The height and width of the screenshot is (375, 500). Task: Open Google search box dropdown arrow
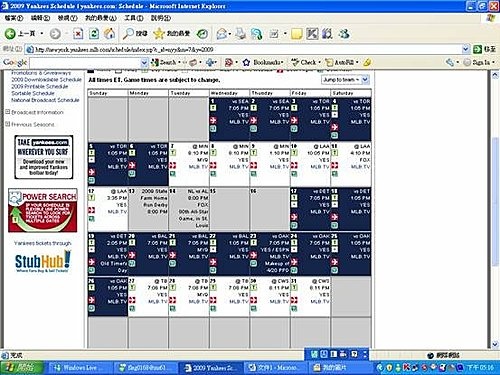144,62
